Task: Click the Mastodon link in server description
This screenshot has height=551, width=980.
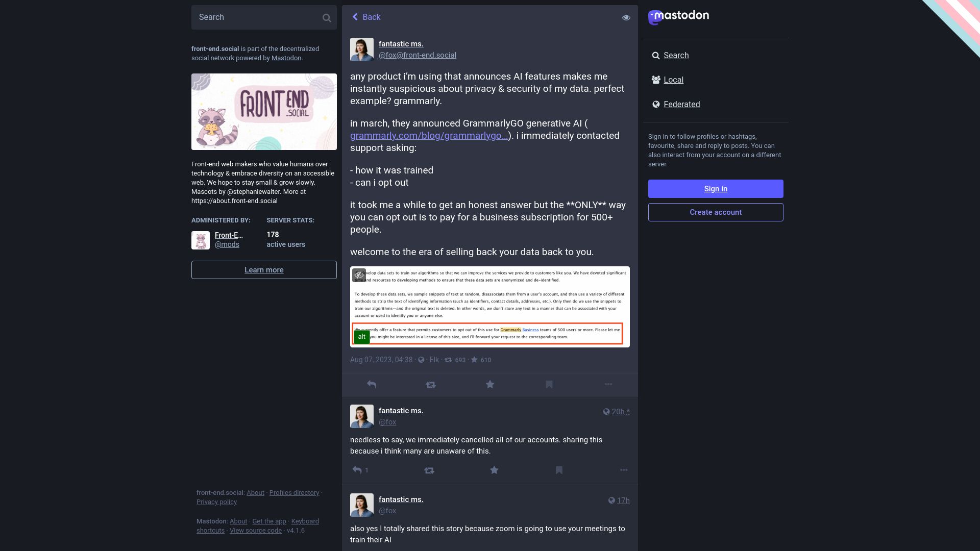Action: coord(286,58)
